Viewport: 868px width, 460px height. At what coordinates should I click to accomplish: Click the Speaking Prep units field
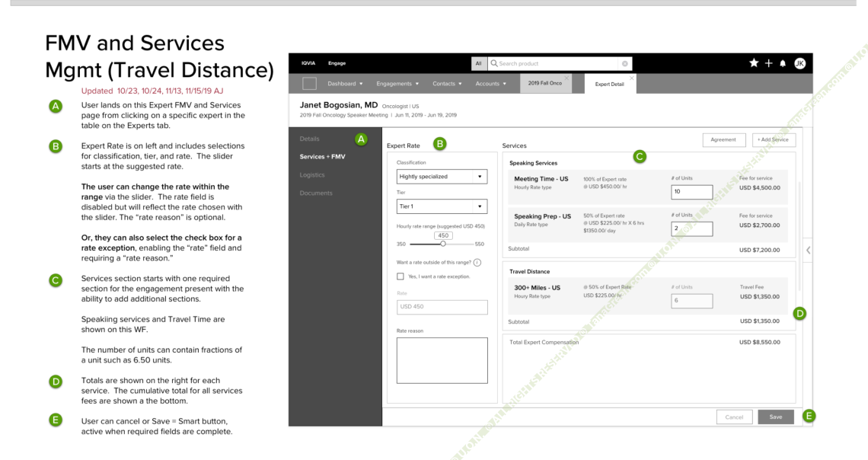[692, 229]
